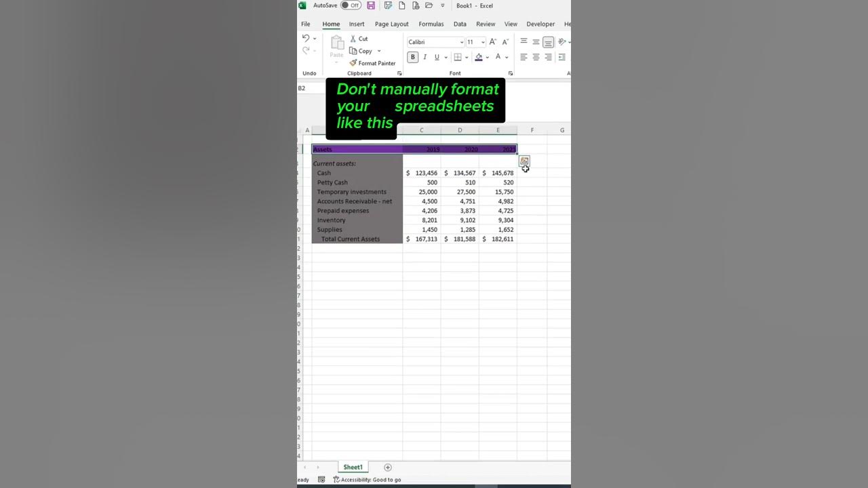Open the Developer tab
Image resolution: width=868 pixels, height=488 pixels.
[540, 24]
